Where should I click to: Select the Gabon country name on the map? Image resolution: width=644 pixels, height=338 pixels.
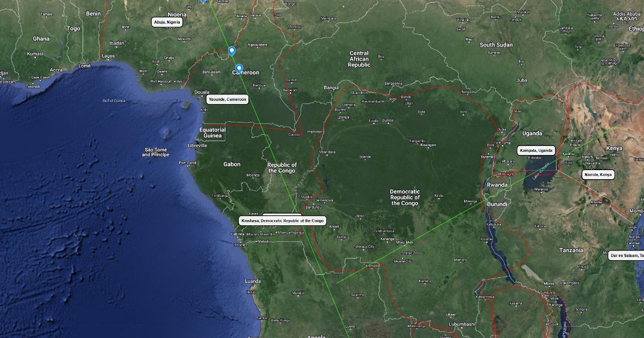click(x=232, y=164)
